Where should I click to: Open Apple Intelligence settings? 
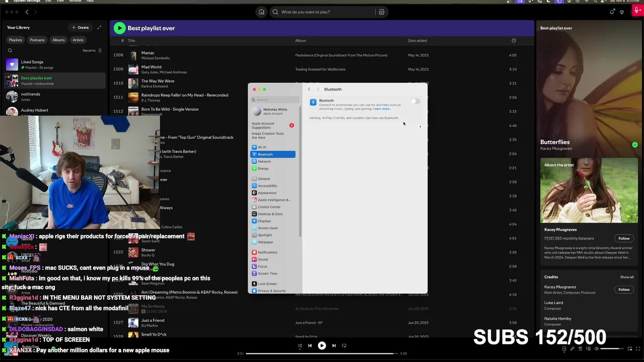point(273,200)
